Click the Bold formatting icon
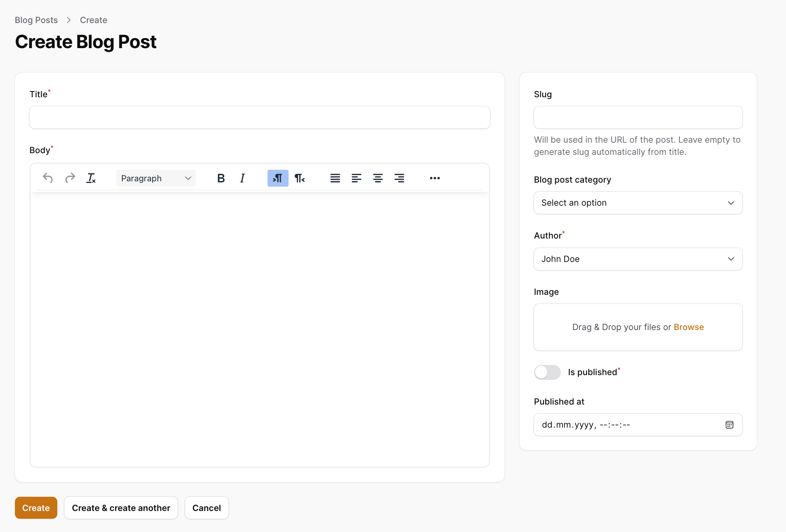Image resolution: width=786 pixels, height=532 pixels. click(220, 178)
